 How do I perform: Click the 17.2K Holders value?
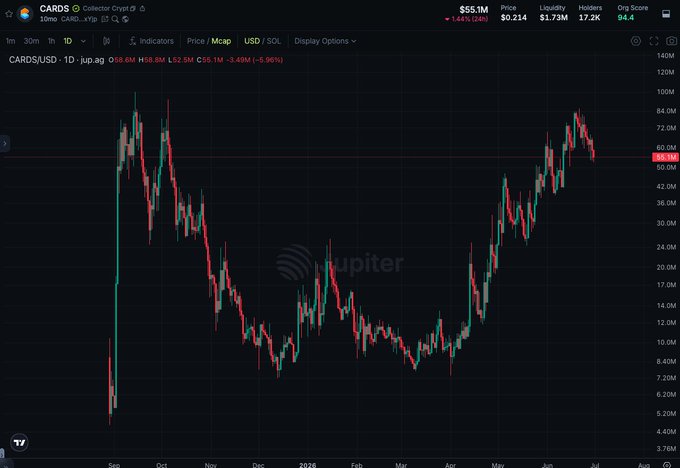(x=589, y=17)
